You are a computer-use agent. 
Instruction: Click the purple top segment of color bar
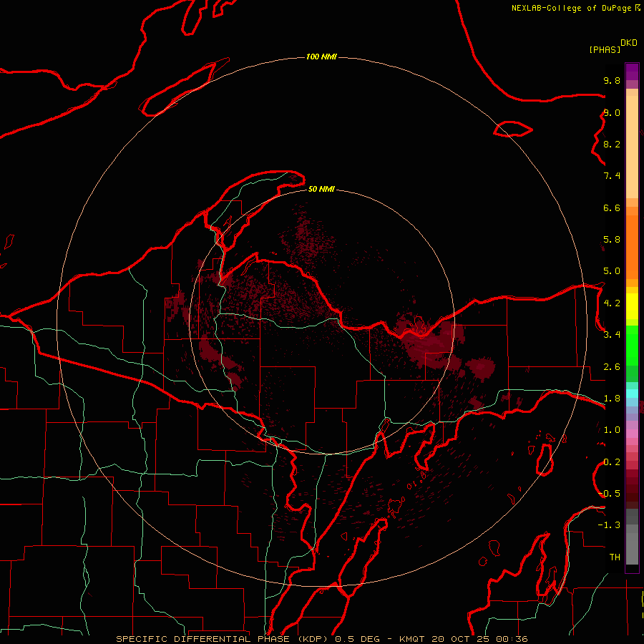tap(632, 72)
